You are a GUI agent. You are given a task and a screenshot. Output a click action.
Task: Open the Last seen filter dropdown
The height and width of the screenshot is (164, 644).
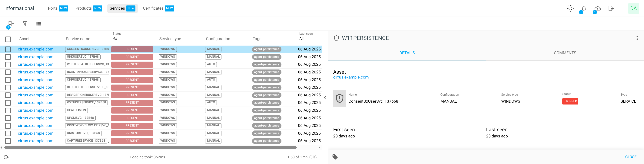coord(301,38)
